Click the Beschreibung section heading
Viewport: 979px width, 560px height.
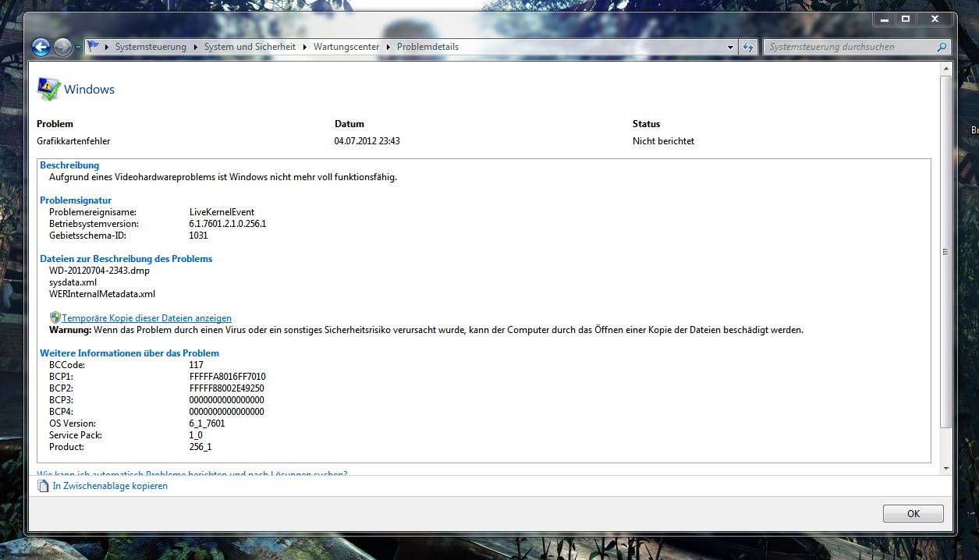pyautogui.click(x=69, y=165)
